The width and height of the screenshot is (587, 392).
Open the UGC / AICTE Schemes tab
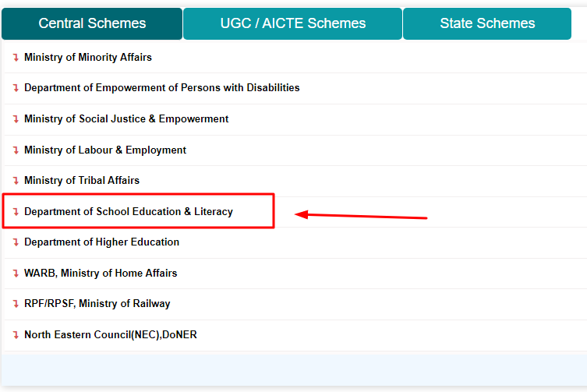pos(293,23)
